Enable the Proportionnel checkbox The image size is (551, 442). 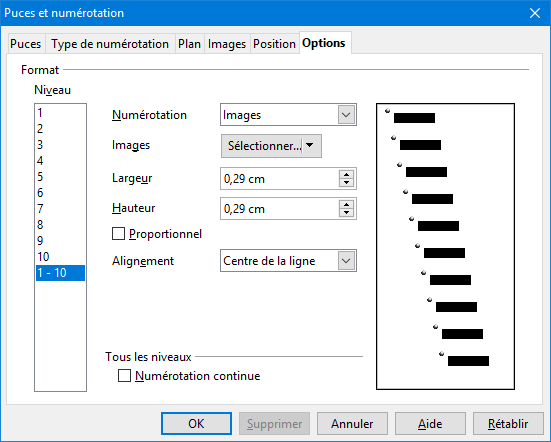(118, 234)
